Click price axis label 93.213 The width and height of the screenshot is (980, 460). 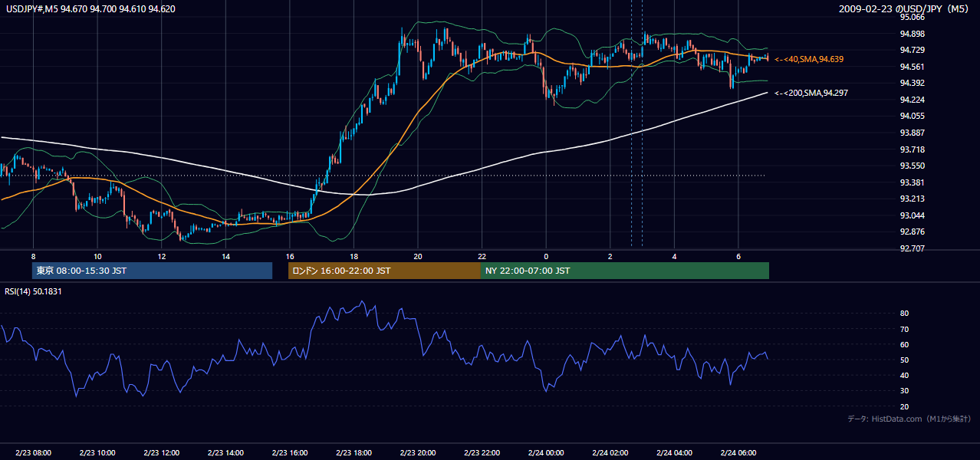tap(914, 199)
